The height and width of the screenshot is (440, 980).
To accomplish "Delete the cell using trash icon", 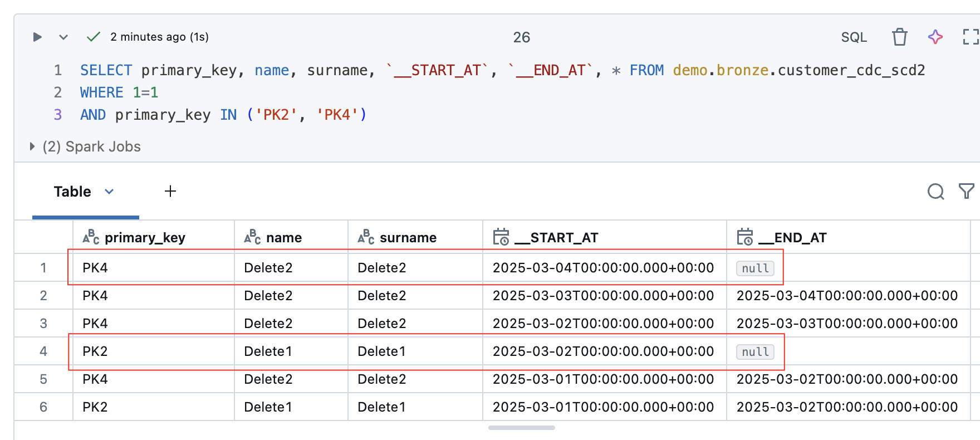I will click(x=899, y=37).
